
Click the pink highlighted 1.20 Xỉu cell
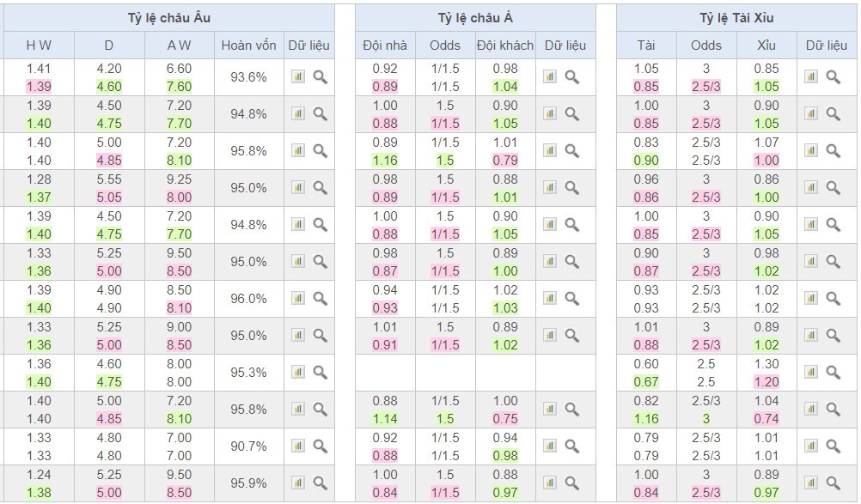(x=766, y=382)
